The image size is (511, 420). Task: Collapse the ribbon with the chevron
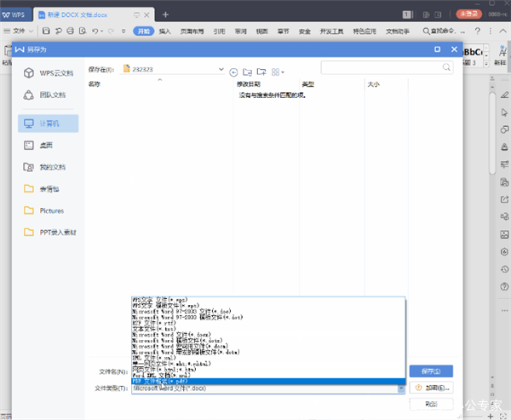click(502, 31)
